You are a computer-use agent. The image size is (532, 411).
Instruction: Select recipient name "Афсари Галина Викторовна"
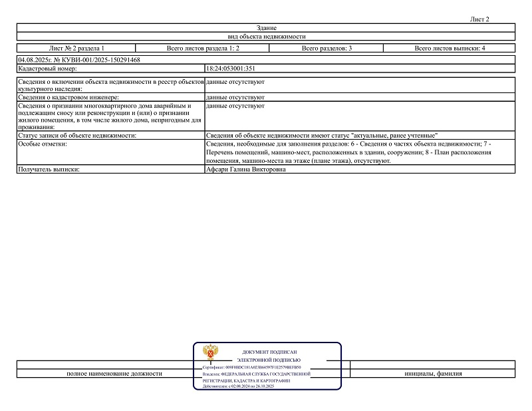[x=247, y=170]
